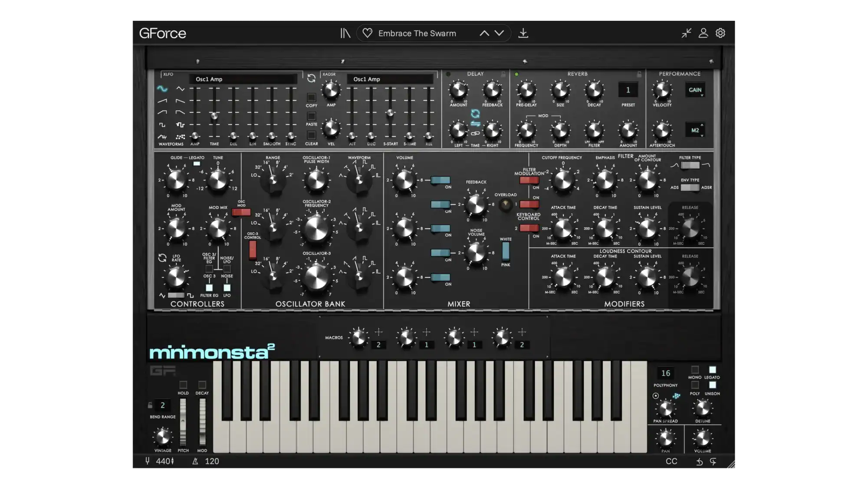Screen dimensions: 868x489
Task: Disable the Reverb effect power LED
Action: [516, 74]
